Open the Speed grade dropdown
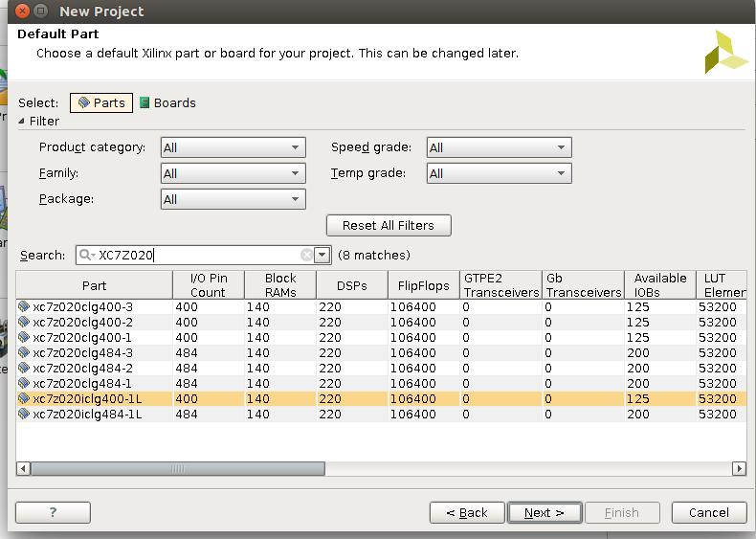This screenshot has height=539, width=756. tap(499, 147)
